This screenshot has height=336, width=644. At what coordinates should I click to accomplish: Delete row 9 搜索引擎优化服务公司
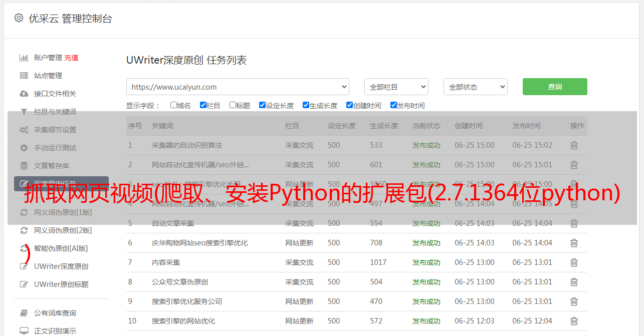coord(574,301)
